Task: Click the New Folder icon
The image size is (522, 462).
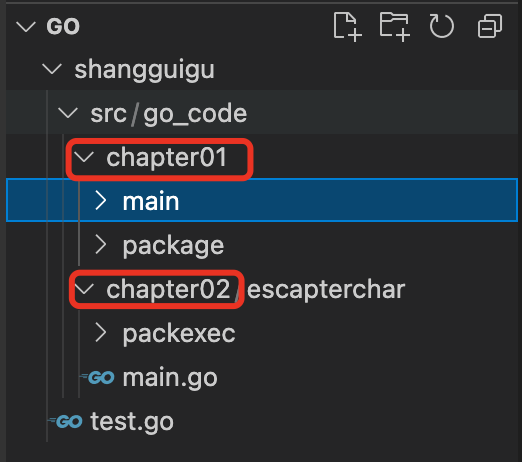Action: pyautogui.click(x=395, y=27)
